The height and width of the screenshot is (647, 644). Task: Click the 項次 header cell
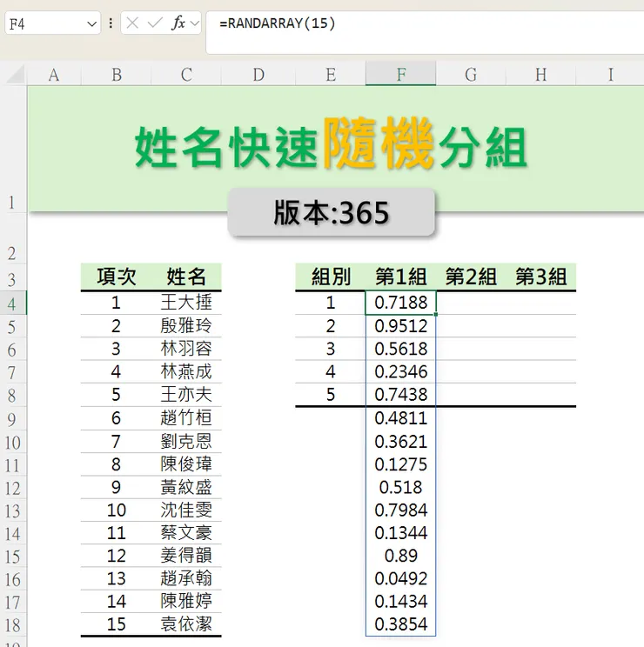click(x=117, y=277)
